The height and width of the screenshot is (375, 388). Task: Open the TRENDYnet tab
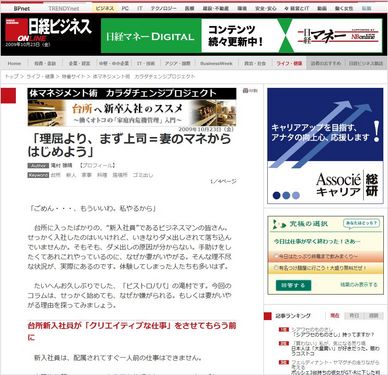click(64, 8)
